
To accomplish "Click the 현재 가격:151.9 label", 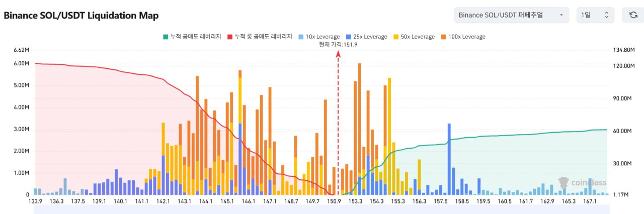I will click(338, 45).
